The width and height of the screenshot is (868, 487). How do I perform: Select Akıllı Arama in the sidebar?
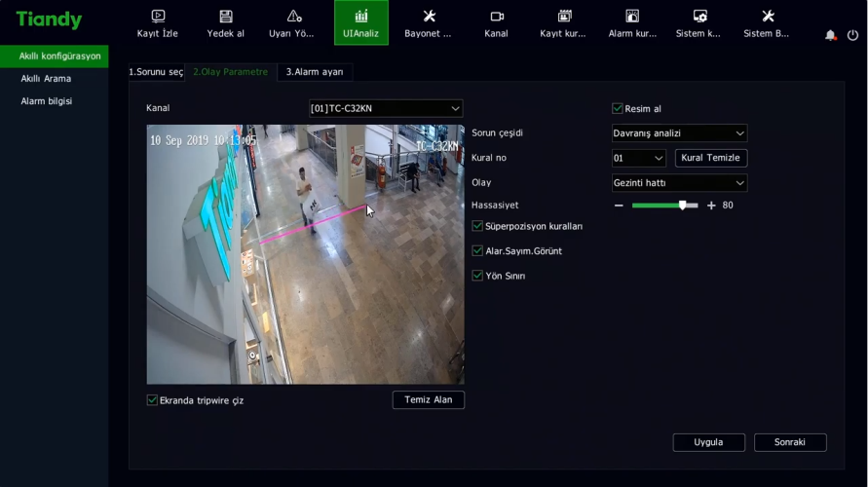[x=46, y=79]
